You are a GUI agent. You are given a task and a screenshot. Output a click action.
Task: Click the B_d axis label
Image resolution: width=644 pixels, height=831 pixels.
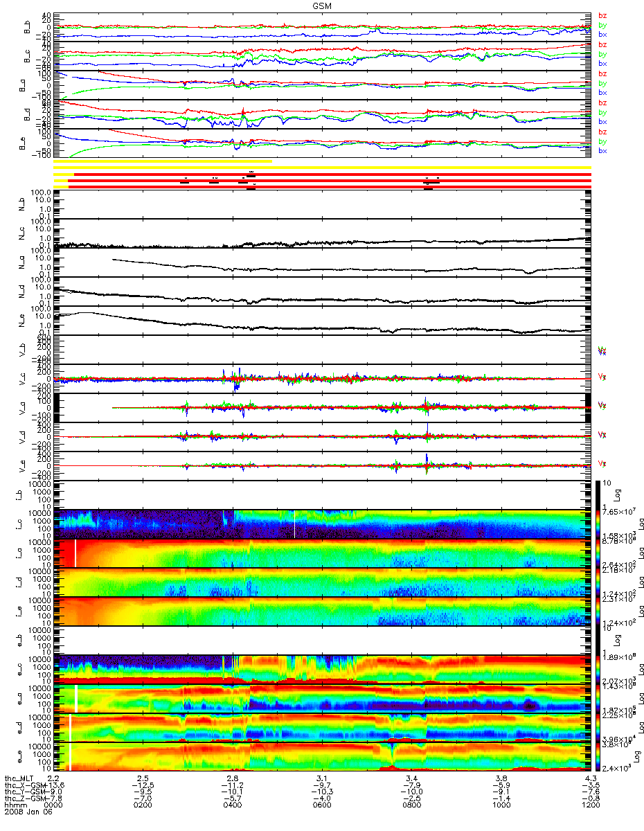pyautogui.click(x=28, y=115)
